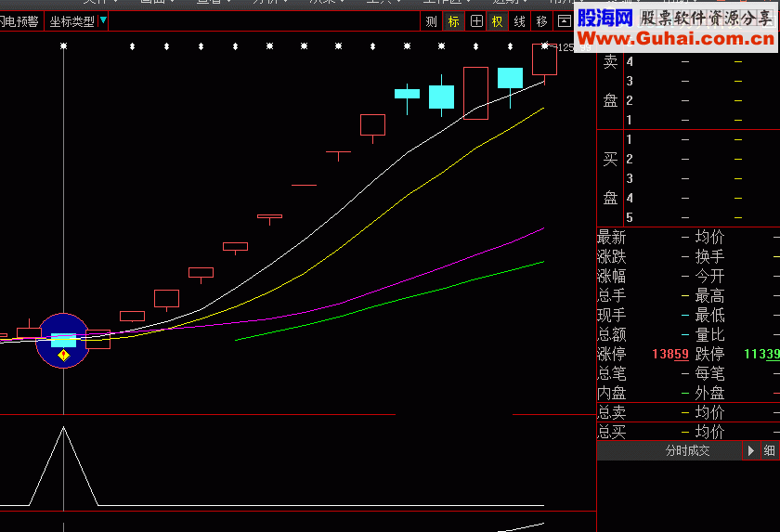Click the 细 detail button
The image size is (780, 532).
click(x=769, y=451)
